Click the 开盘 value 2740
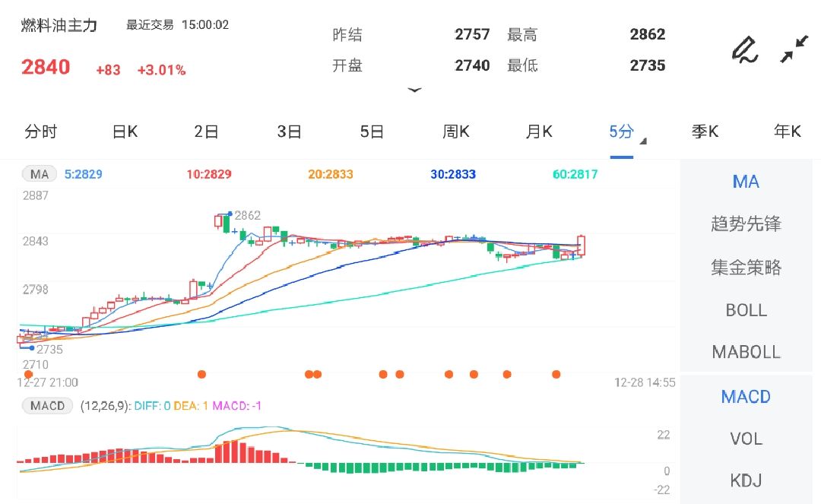The width and height of the screenshot is (821, 504). pos(472,65)
